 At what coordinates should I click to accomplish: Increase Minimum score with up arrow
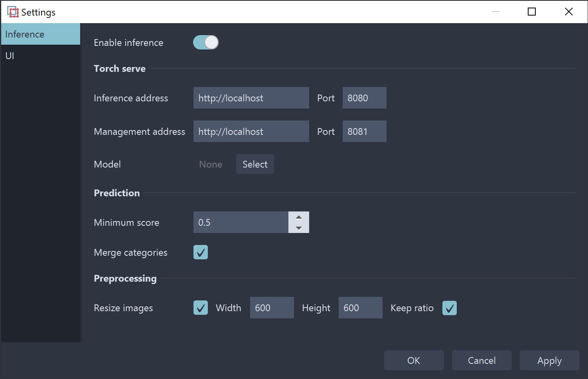pos(299,217)
